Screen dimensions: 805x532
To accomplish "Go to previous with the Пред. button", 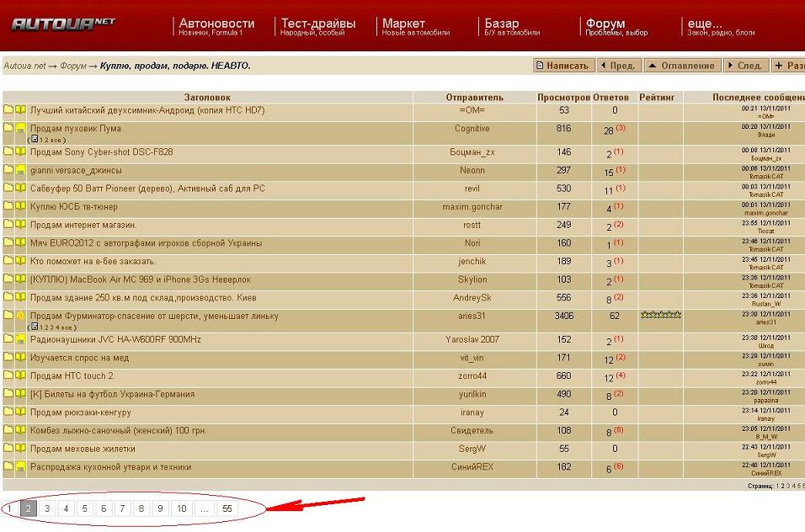I will click(x=617, y=66).
